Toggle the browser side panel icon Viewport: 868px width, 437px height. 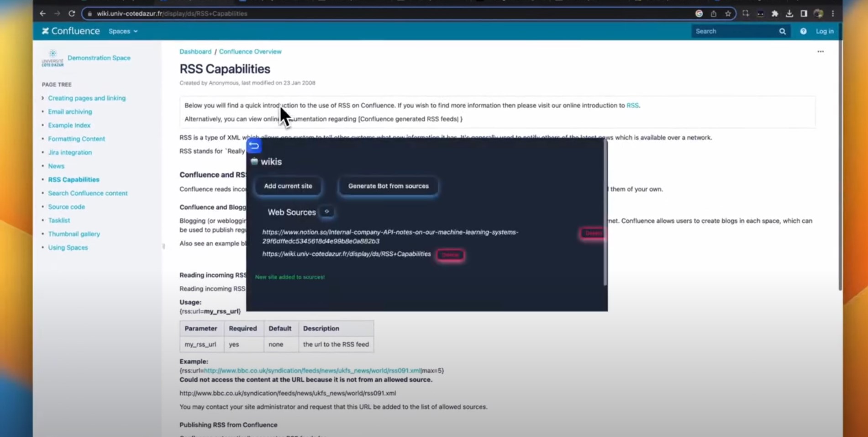[x=804, y=14]
